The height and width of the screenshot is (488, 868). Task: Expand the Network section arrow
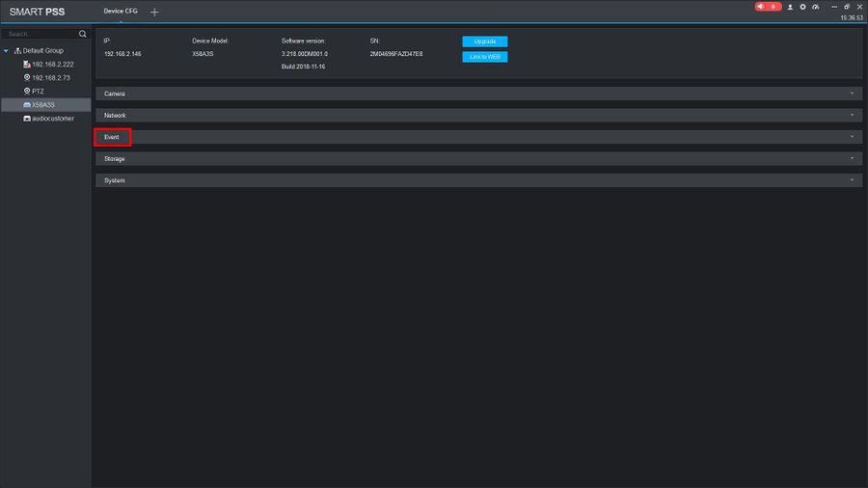(852, 115)
